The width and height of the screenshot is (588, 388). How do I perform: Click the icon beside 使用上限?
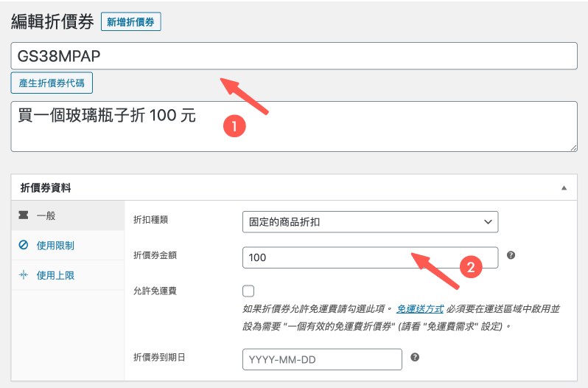[x=24, y=275]
